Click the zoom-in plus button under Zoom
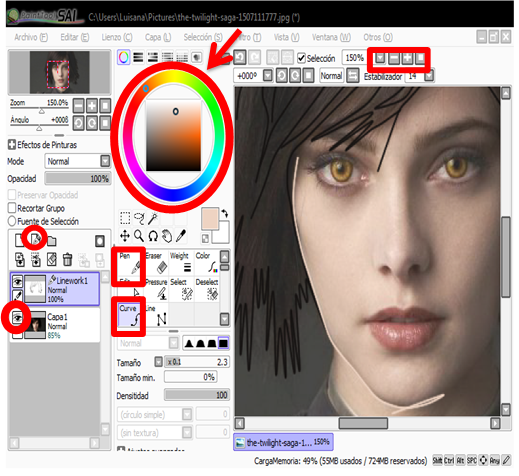This screenshot has height=476, width=519. tap(92, 106)
